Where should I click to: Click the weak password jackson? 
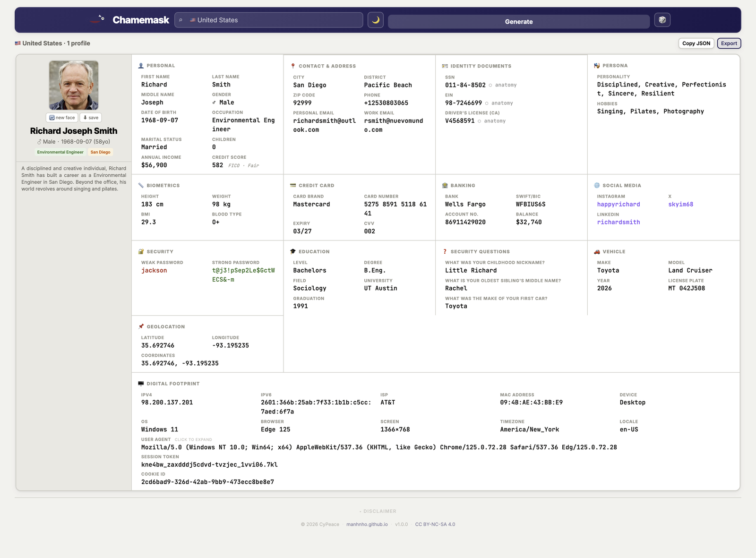pyautogui.click(x=154, y=271)
